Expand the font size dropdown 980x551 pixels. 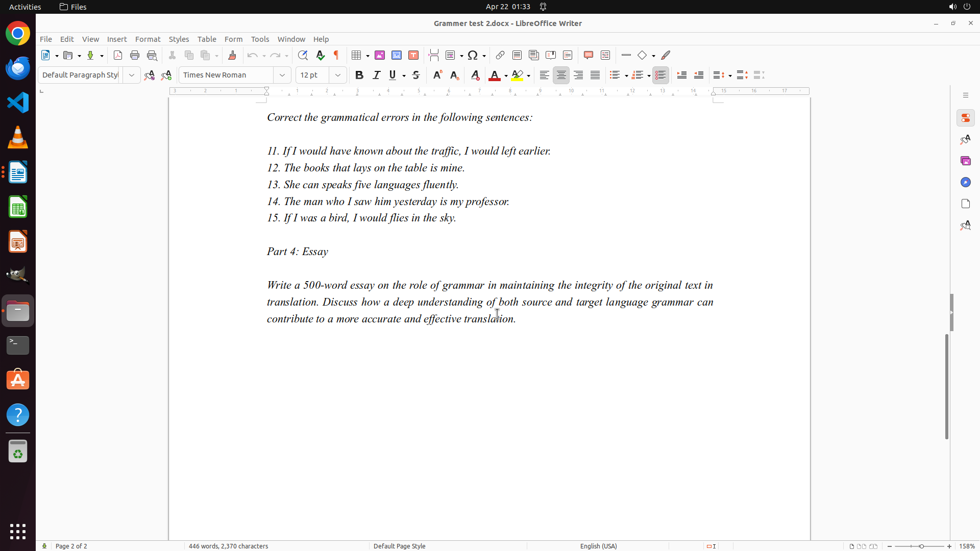(x=338, y=75)
